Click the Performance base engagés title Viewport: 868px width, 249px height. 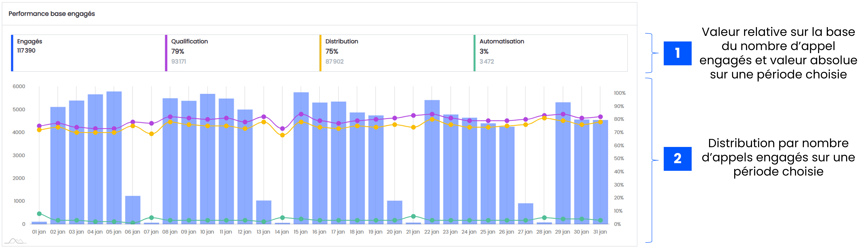pyautogui.click(x=52, y=14)
